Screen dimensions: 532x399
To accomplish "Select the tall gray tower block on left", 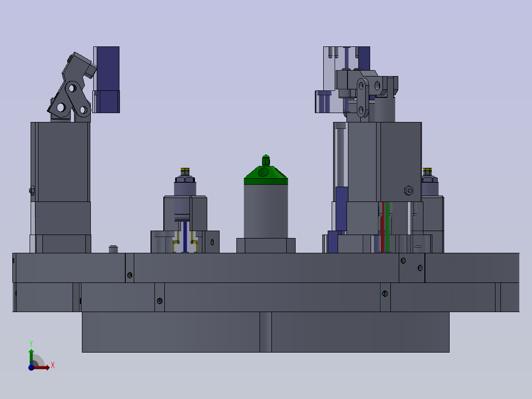I will coord(60,161).
